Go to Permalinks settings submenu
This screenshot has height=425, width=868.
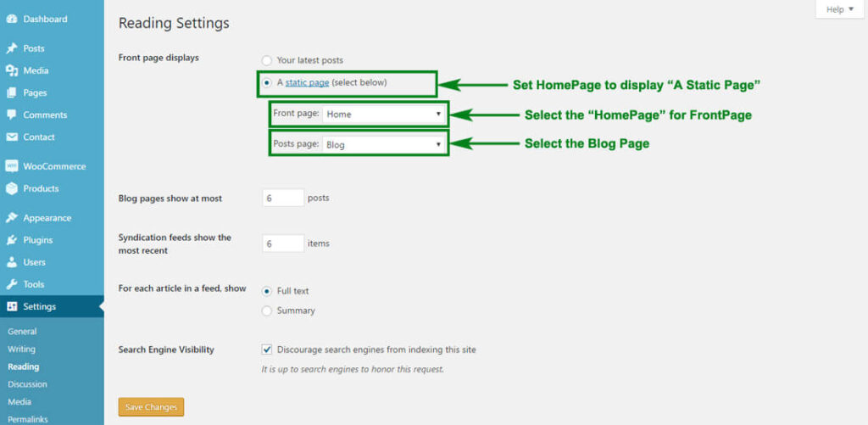pos(29,419)
